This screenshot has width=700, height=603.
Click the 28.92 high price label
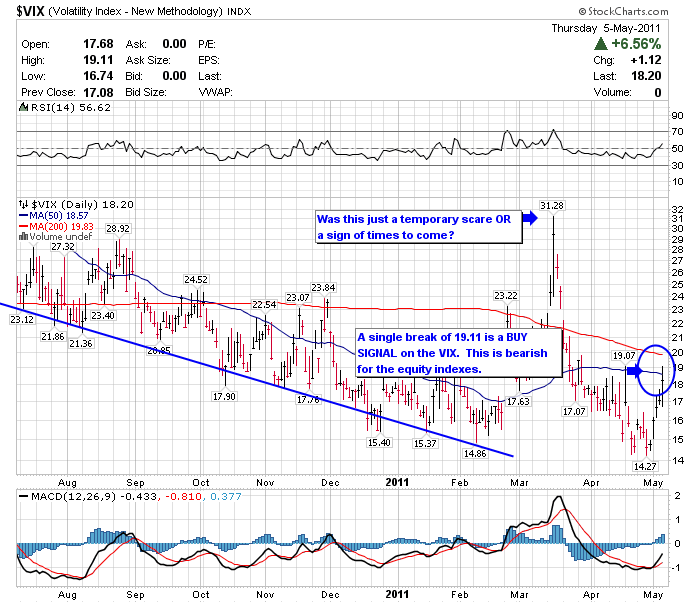tap(118, 229)
